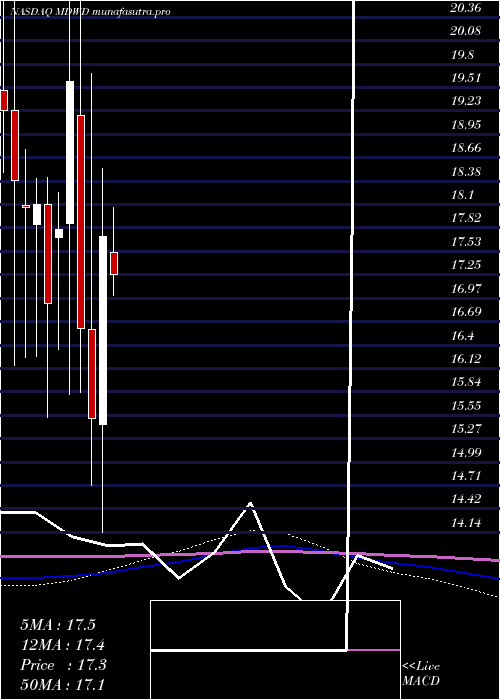Click the 18.95 price axis label
The height and width of the screenshot is (700, 500).
(466, 125)
